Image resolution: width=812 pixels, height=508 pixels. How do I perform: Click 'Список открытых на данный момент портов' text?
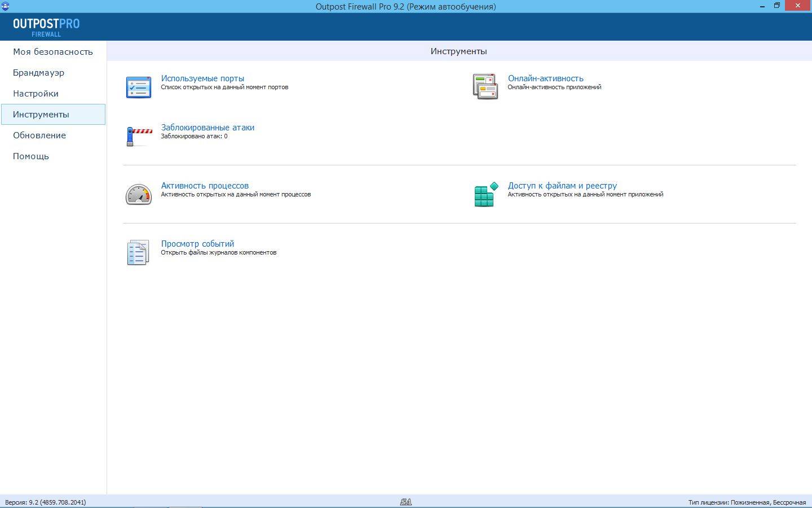[224, 87]
